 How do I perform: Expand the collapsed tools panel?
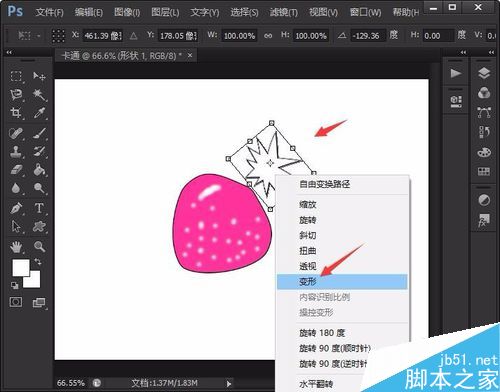9,52
